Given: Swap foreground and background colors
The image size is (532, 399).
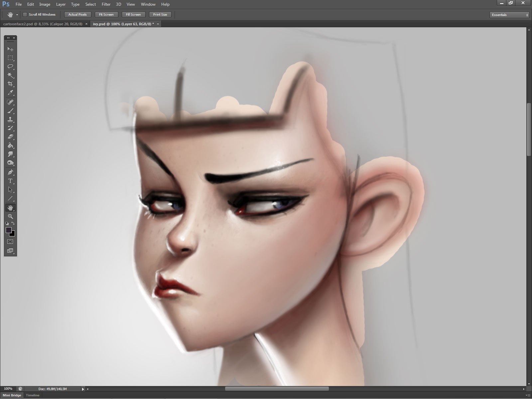Looking at the screenshot, I should (14, 223).
